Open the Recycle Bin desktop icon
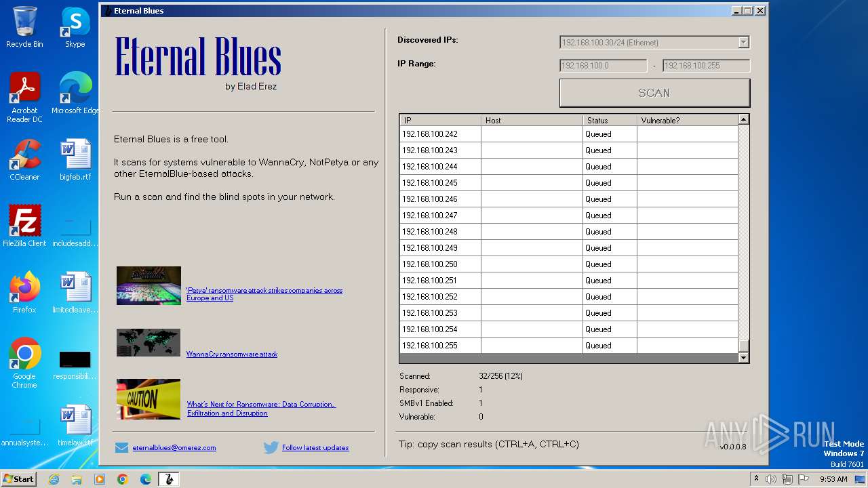 tap(24, 27)
